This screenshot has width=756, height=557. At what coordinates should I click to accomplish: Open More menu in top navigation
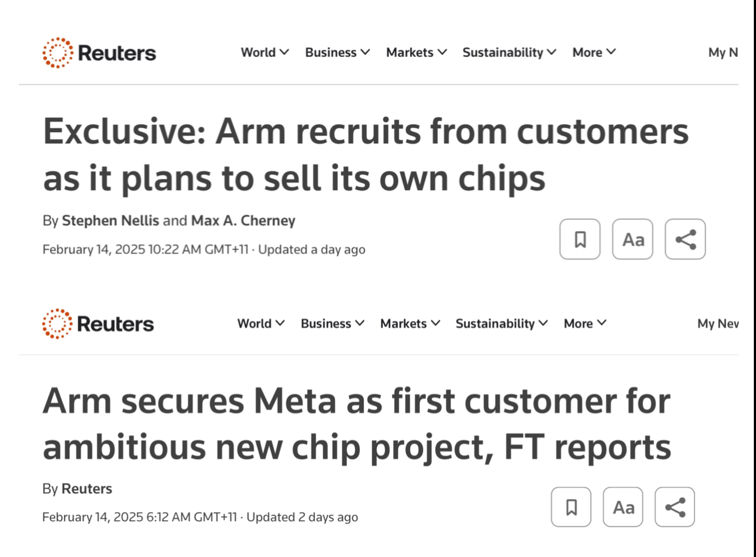(x=594, y=52)
